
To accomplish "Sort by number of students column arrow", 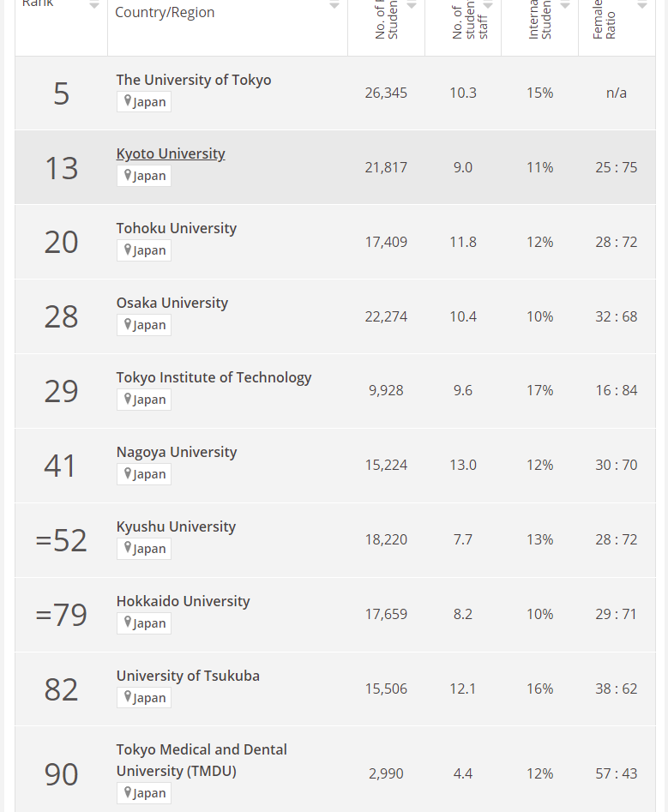I will [x=412, y=7].
